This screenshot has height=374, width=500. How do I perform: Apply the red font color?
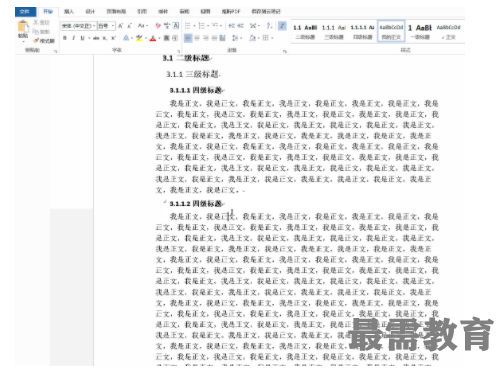153,38
